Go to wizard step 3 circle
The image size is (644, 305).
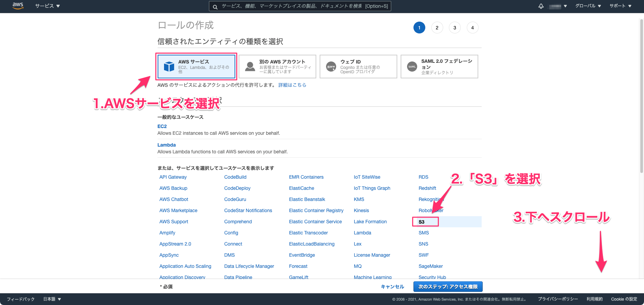pos(455,28)
